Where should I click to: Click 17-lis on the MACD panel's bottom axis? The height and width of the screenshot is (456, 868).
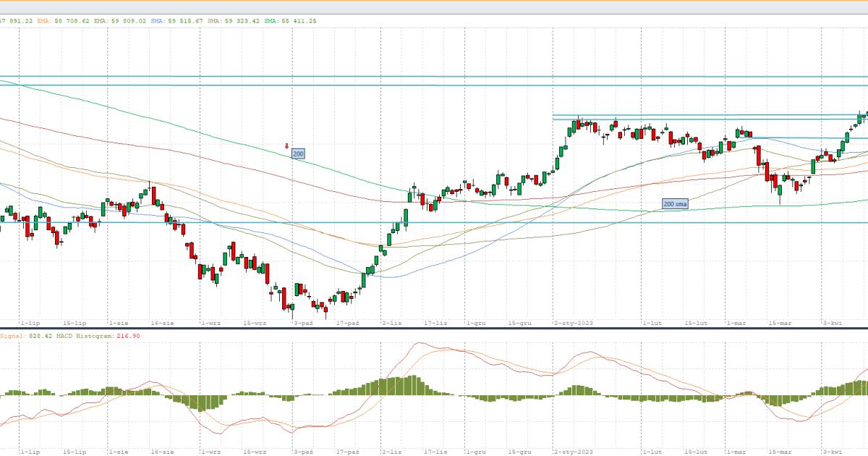[x=435, y=451]
